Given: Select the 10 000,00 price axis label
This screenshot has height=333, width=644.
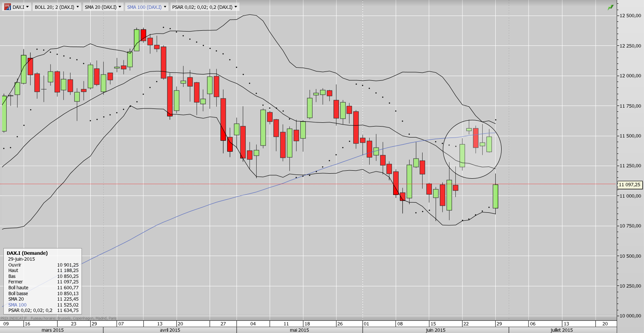Looking at the screenshot, I should point(631,316).
